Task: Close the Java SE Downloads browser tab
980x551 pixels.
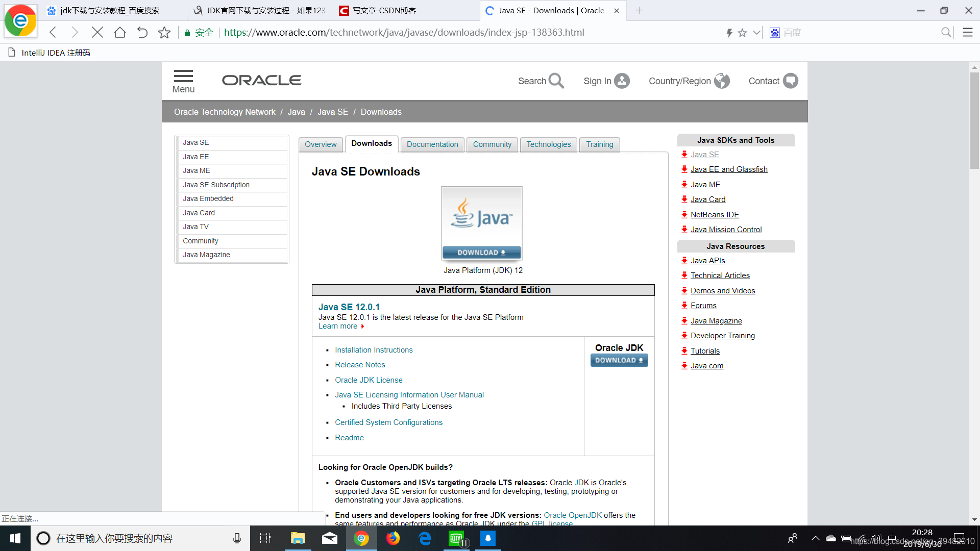Action: tap(617, 10)
